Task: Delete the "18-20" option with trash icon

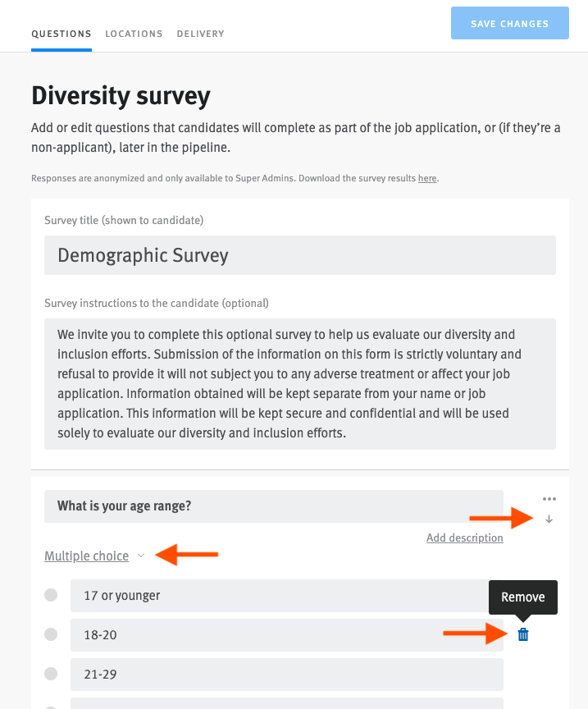Action: pos(522,634)
